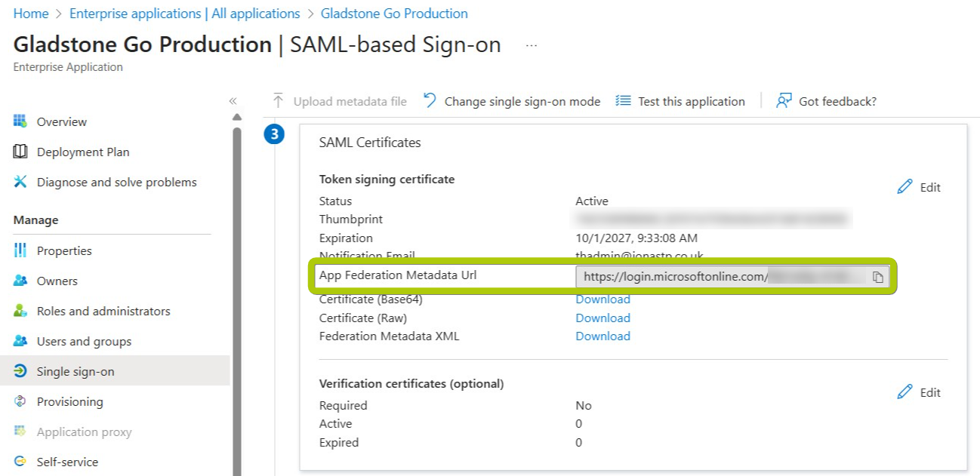Navigate to Home via breadcrumb
Image resolution: width=980 pixels, height=476 pixels.
(x=30, y=13)
